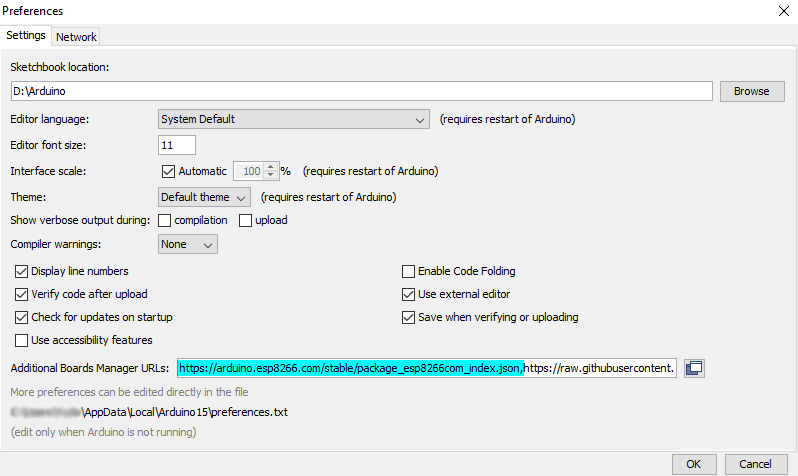
Task: Open the Editor language dropdown
Action: pyautogui.click(x=294, y=119)
